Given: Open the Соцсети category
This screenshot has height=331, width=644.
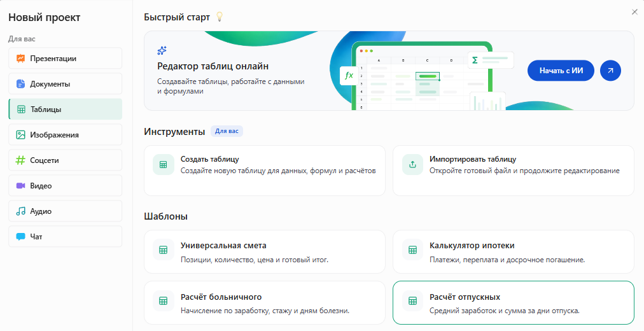Looking at the screenshot, I should (66, 160).
